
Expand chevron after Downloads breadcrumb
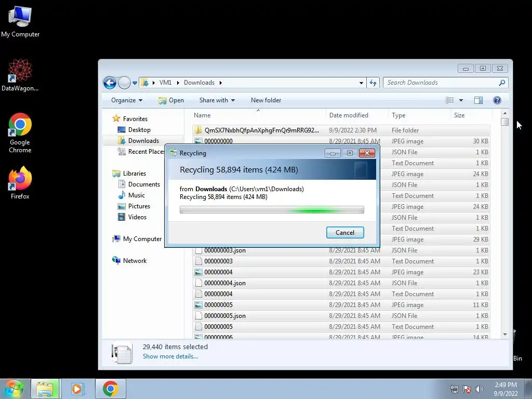[x=220, y=83]
